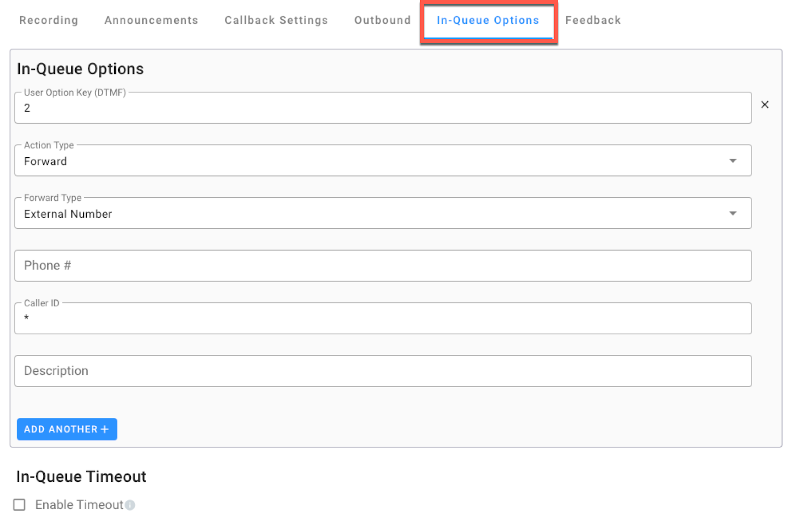Focus the Description text field
This screenshot has width=812, height=529.
383,371
